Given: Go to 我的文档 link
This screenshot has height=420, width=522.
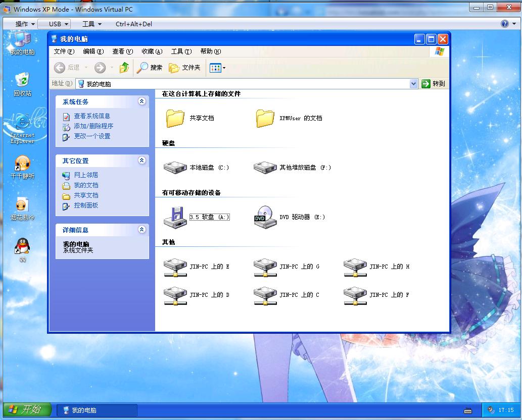Looking at the screenshot, I should [x=86, y=185].
